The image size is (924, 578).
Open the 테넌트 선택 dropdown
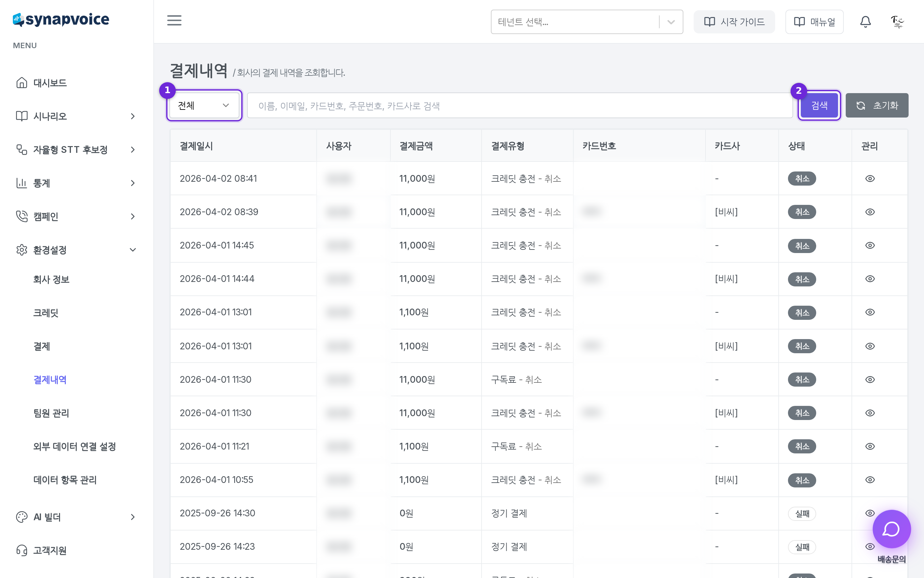pos(586,22)
